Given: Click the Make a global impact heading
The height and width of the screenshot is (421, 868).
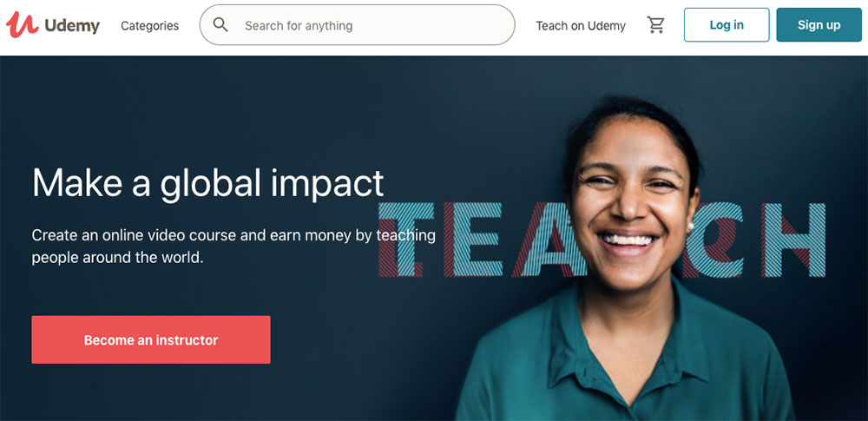Looking at the screenshot, I should pos(207,184).
